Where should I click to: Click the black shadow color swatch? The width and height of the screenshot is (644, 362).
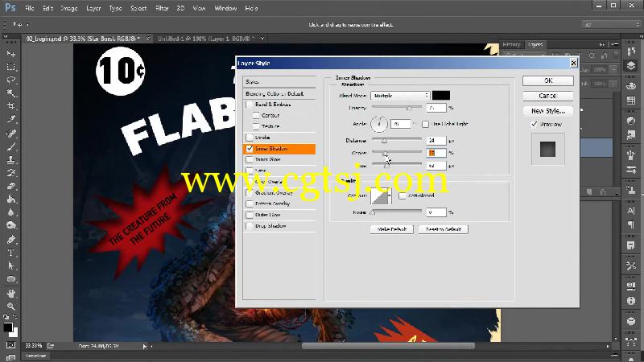point(440,95)
